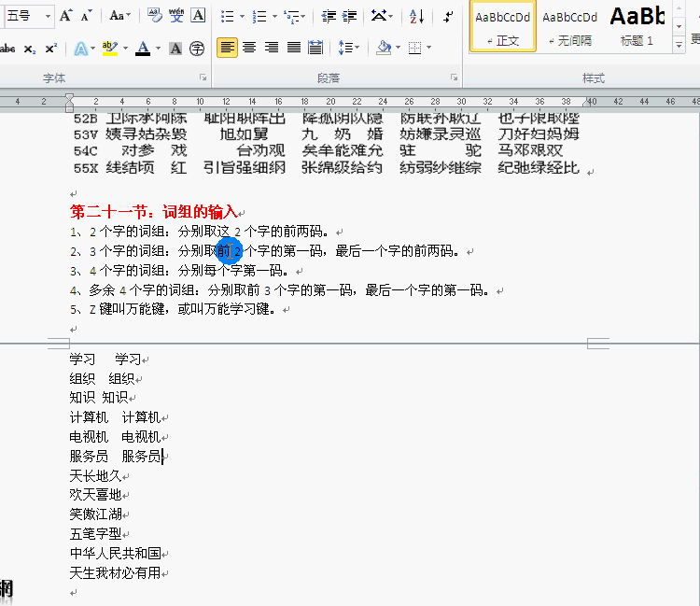Click the Text Effects icon
Image resolution: width=700 pixels, height=606 pixels.
coord(81,49)
